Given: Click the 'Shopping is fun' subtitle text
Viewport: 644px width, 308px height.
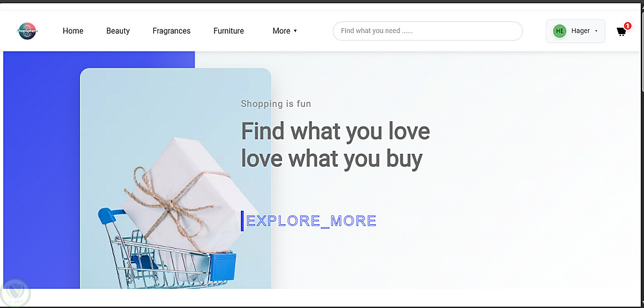Looking at the screenshot, I should pos(276,104).
